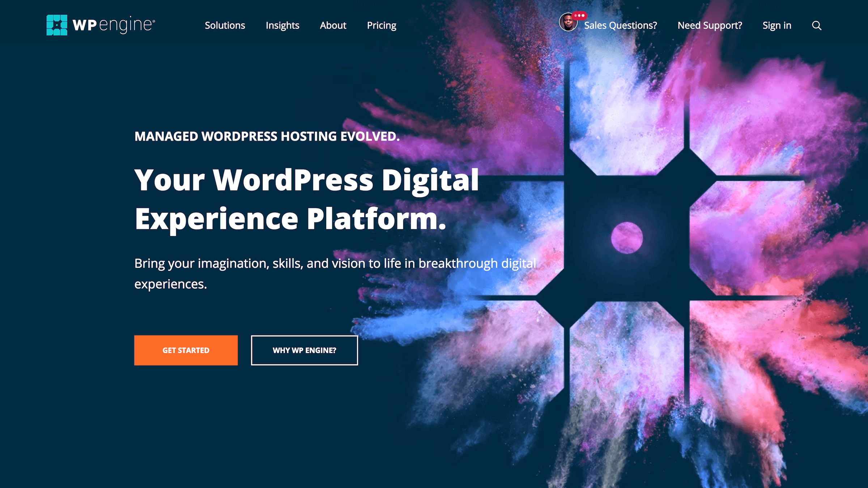Click the Pricing menu item

point(382,25)
